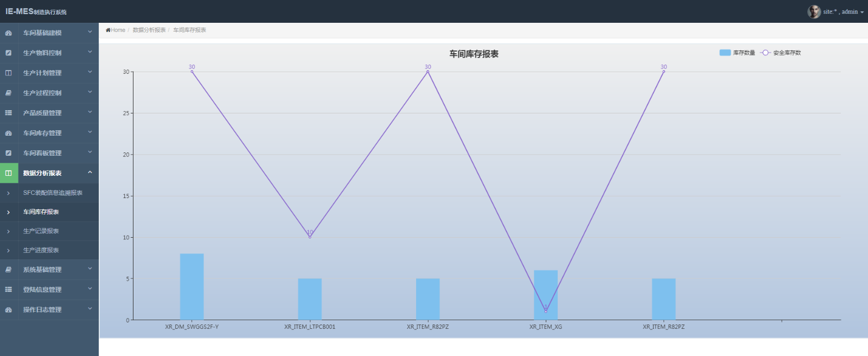Screen dimensions: 868x356
Task: Expand the 系统基础管理 menu chevron
Action: [90, 269]
